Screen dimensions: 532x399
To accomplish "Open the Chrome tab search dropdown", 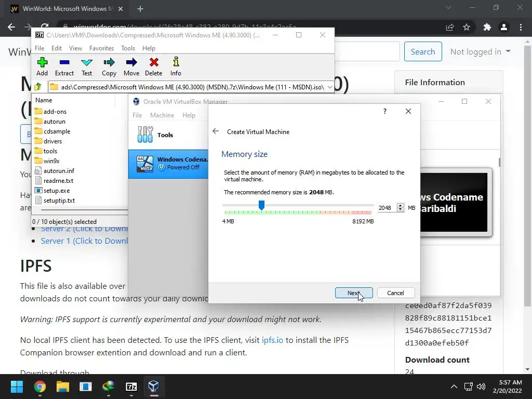I will point(448,7).
